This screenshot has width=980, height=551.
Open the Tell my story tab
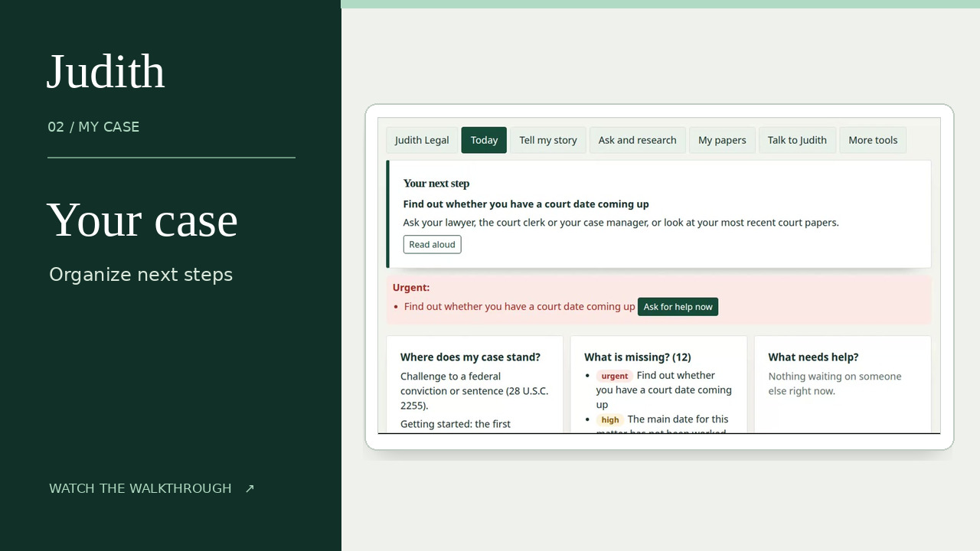coord(548,140)
